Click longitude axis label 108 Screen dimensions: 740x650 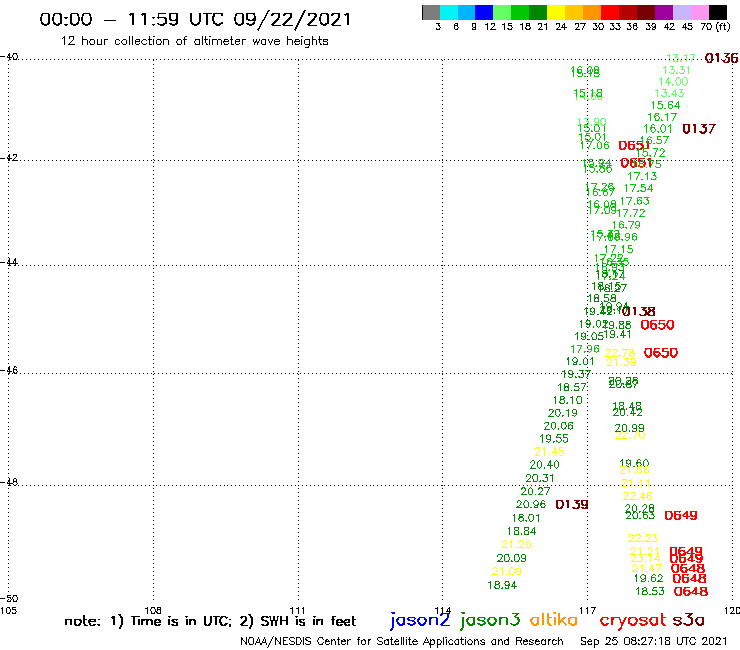click(153, 610)
